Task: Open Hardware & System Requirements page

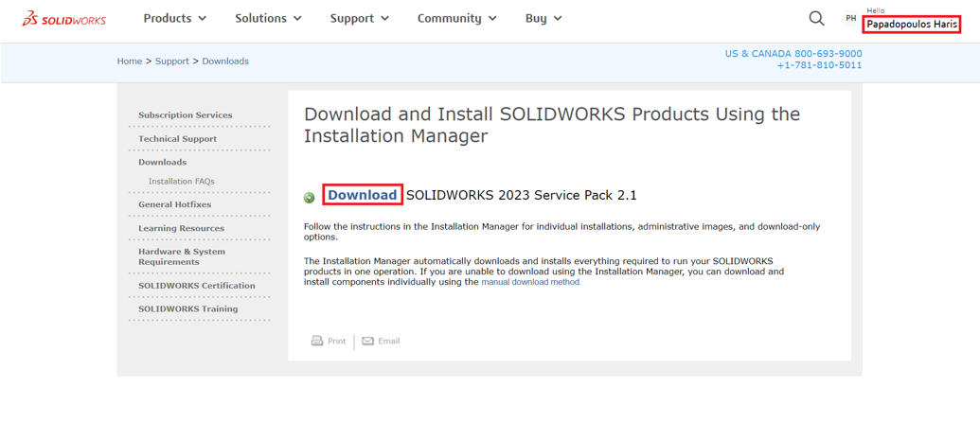Action: pos(182,256)
